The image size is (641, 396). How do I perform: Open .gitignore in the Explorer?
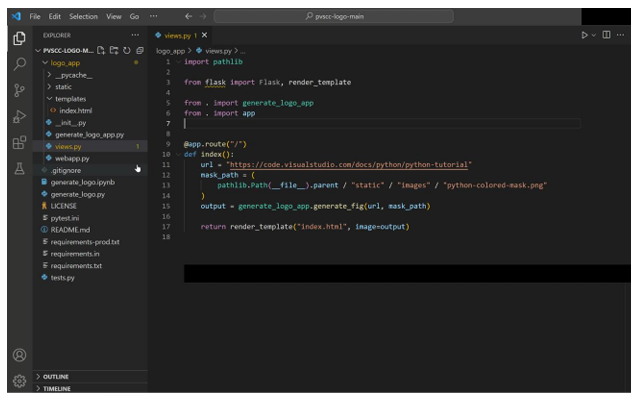coord(65,170)
